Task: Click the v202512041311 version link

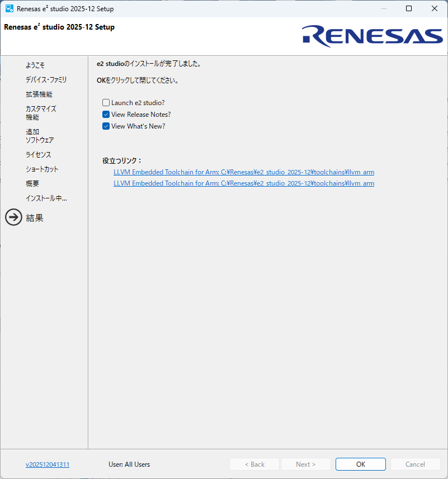Action: click(48, 464)
